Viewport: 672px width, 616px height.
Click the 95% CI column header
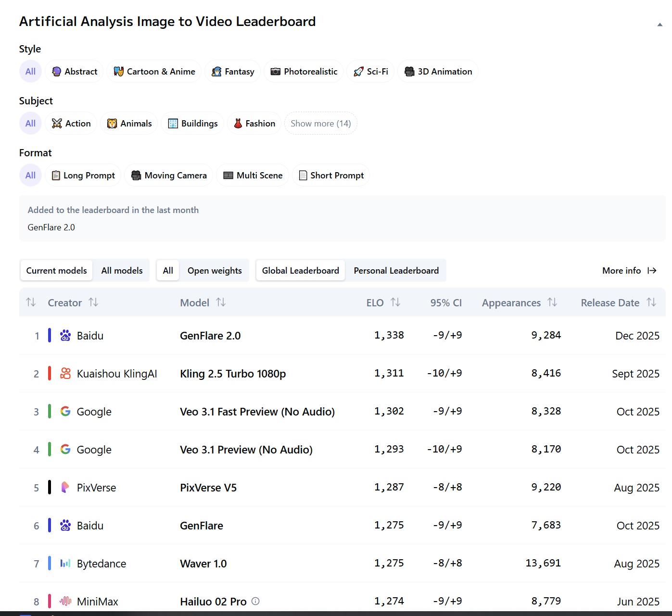click(x=446, y=302)
